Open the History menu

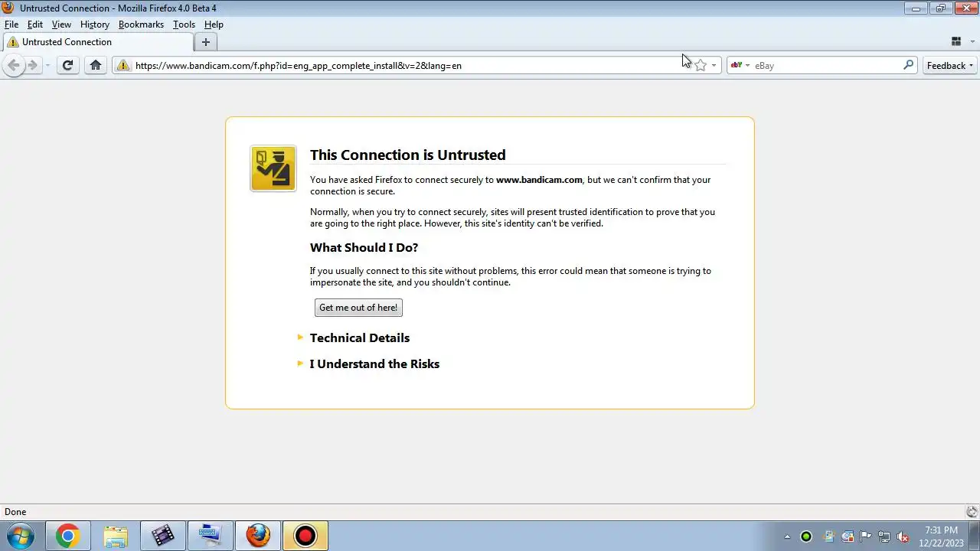pyautogui.click(x=95, y=24)
